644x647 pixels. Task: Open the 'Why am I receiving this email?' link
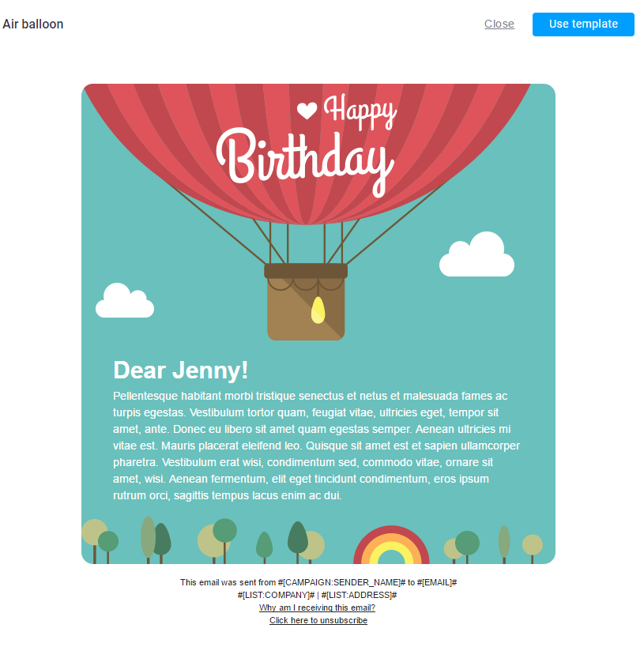[x=317, y=608]
